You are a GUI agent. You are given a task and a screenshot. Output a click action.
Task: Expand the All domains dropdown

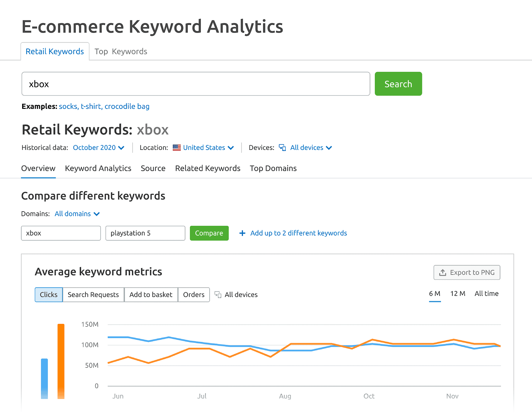(77, 214)
